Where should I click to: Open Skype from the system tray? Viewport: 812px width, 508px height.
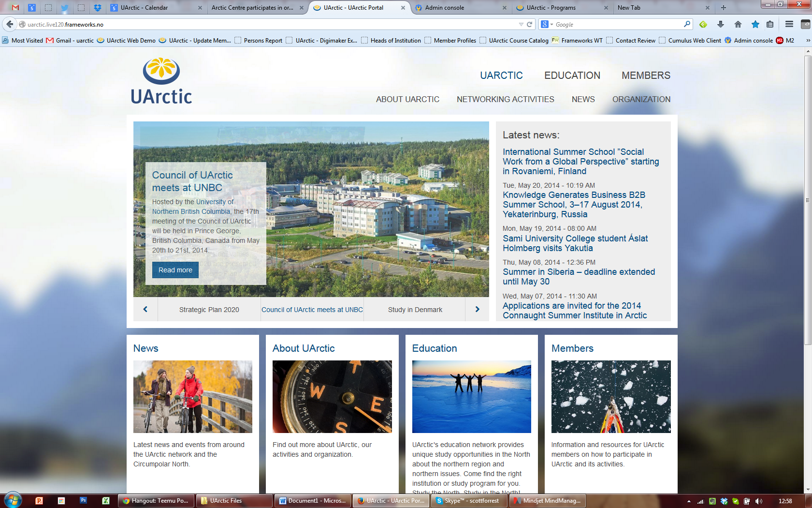pos(735,501)
